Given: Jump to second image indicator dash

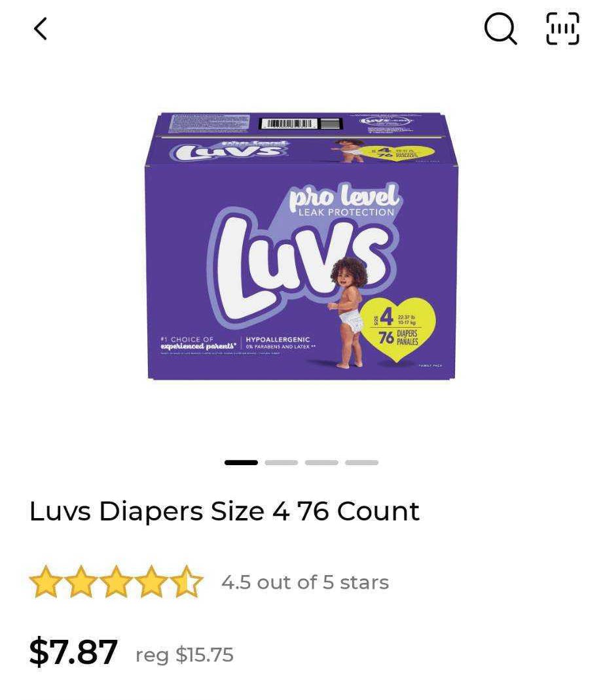Looking at the screenshot, I should click(x=282, y=463).
